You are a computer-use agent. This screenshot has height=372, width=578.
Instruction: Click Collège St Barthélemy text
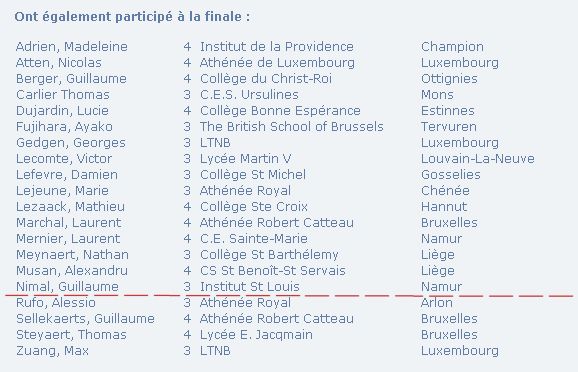[x=269, y=255]
